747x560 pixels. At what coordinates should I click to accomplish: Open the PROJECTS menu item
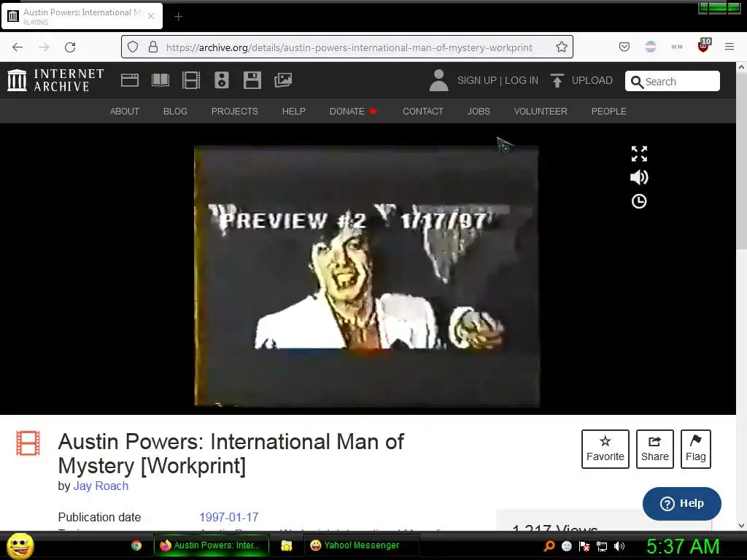(234, 112)
